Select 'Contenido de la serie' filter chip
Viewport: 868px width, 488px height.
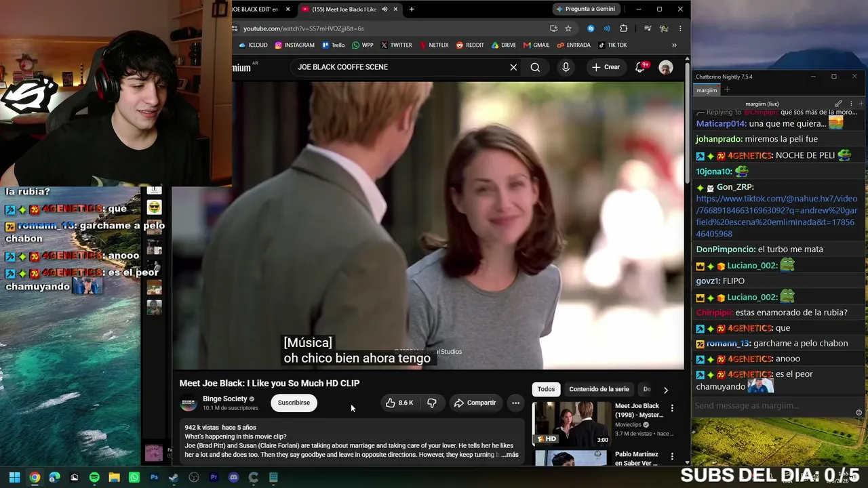(599, 389)
